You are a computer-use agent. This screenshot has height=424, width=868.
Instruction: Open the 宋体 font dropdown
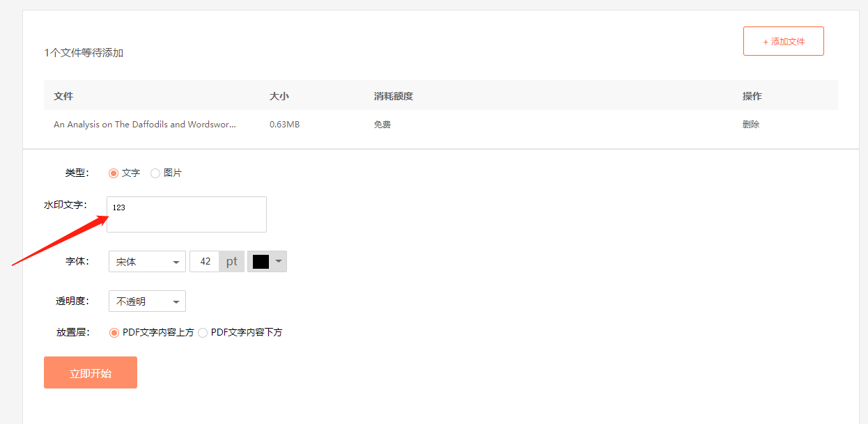(147, 262)
